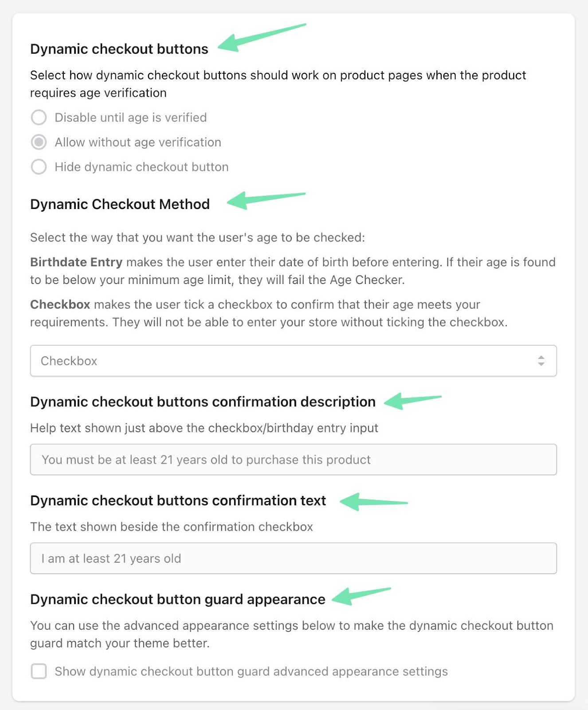
Task: Click the "Dynamic checkout buttons" heading
Action: 119,49
